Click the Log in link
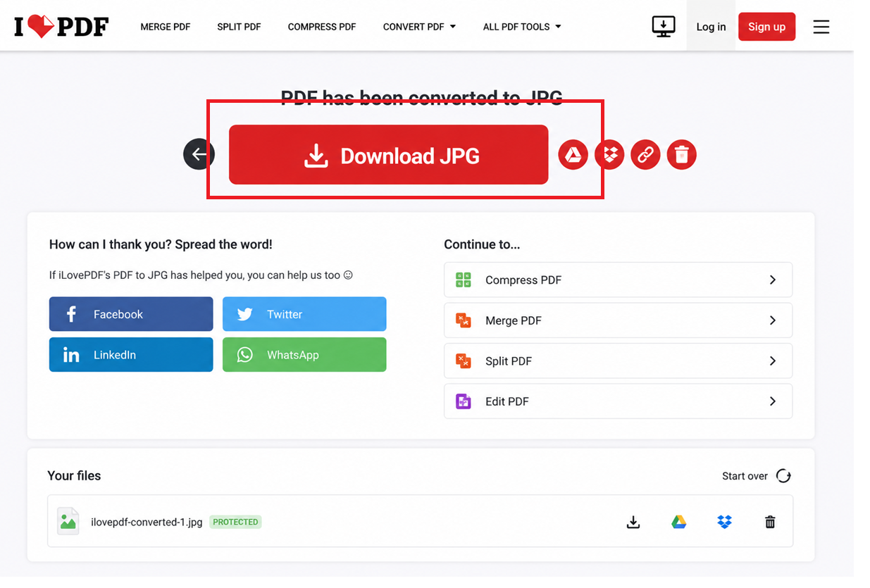870x588 pixels. click(711, 27)
